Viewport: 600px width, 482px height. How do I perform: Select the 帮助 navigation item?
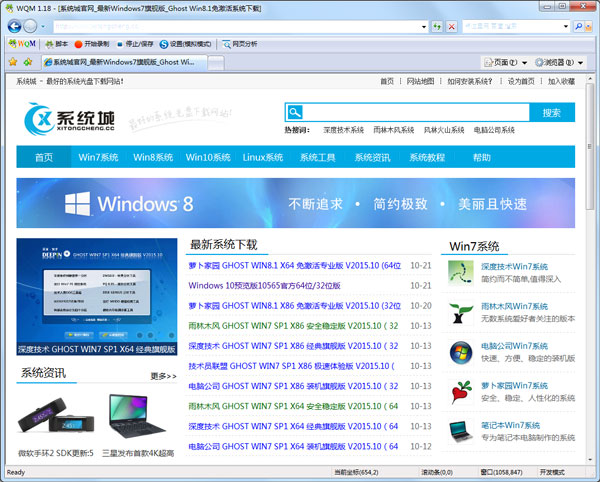point(482,157)
